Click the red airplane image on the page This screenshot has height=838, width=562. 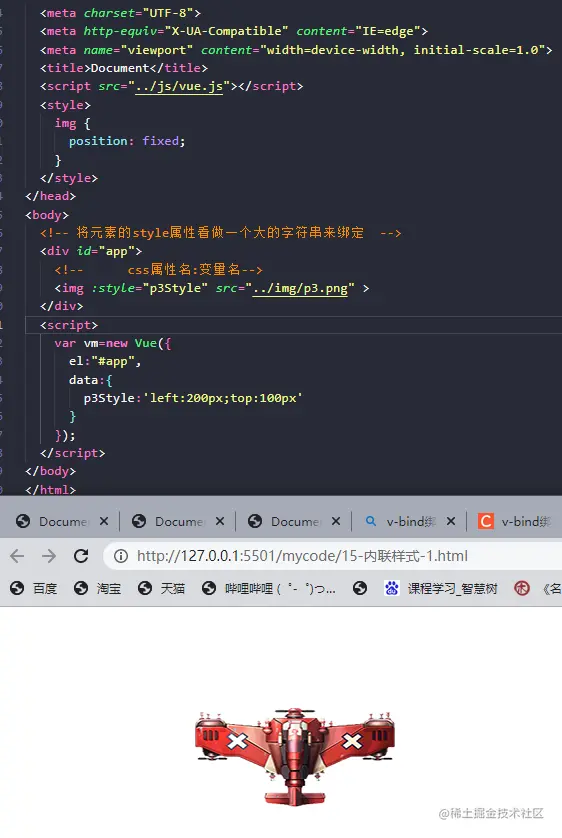[295, 756]
